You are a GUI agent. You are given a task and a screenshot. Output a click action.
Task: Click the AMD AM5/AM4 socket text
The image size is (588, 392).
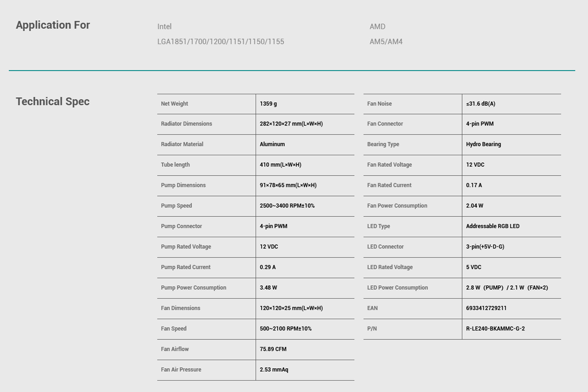point(386,42)
